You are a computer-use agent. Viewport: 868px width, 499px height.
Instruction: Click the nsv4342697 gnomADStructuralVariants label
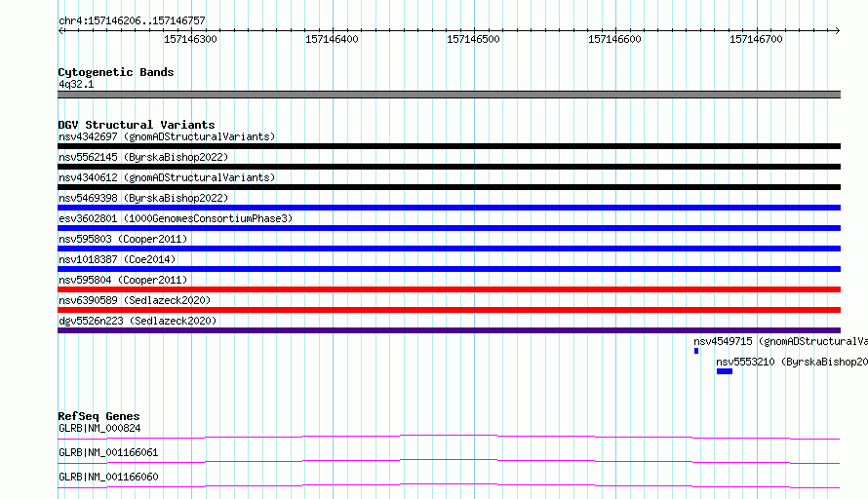pyautogui.click(x=167, y=136)
